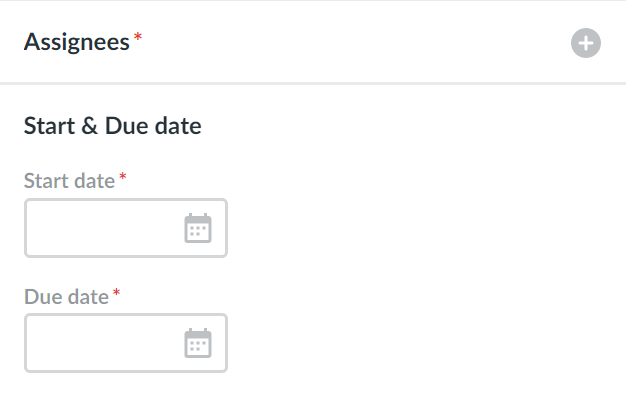
Task: Click the word Start in section heading
Action: 50,126
